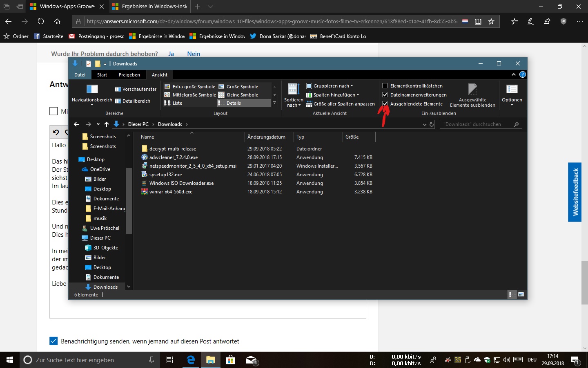Open the Navigationsbereich dropdown in ribbon
Screen dimensions: 588x368
(x=92, y=94)
